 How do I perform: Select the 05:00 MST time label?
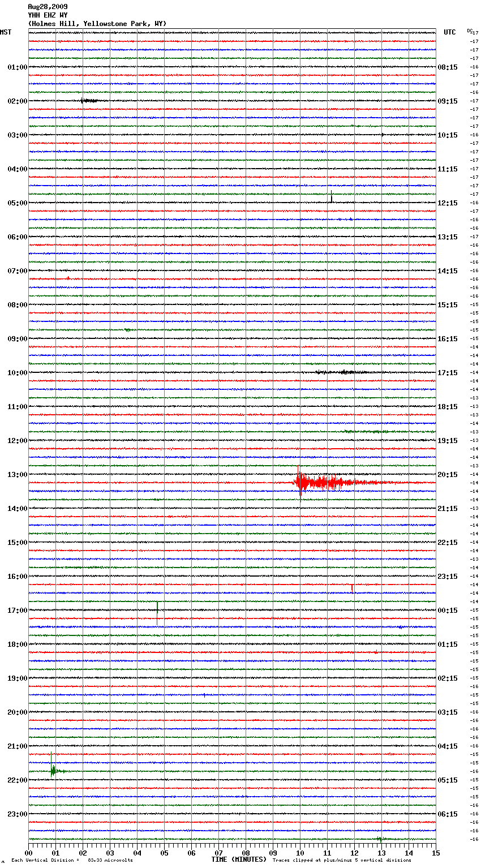(18, 203)
